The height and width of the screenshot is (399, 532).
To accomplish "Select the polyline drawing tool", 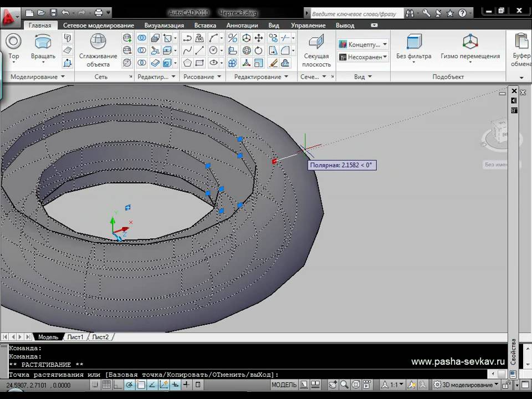I will 187,38.
